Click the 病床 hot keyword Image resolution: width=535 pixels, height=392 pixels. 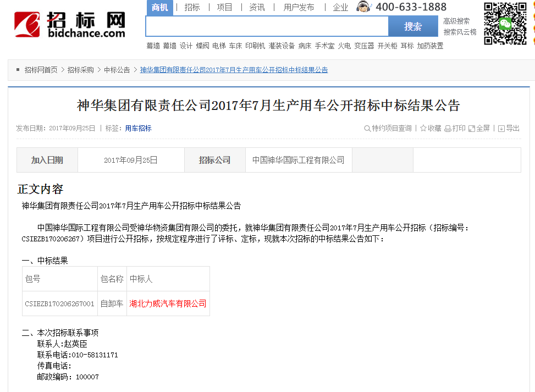pos(305,46)
